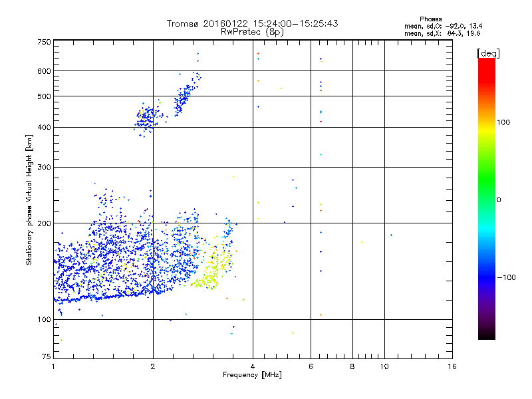Click the 'Stationary phase Virtual Height [km]' axis label
Viewport: 532px width, 399px height.
29,200
